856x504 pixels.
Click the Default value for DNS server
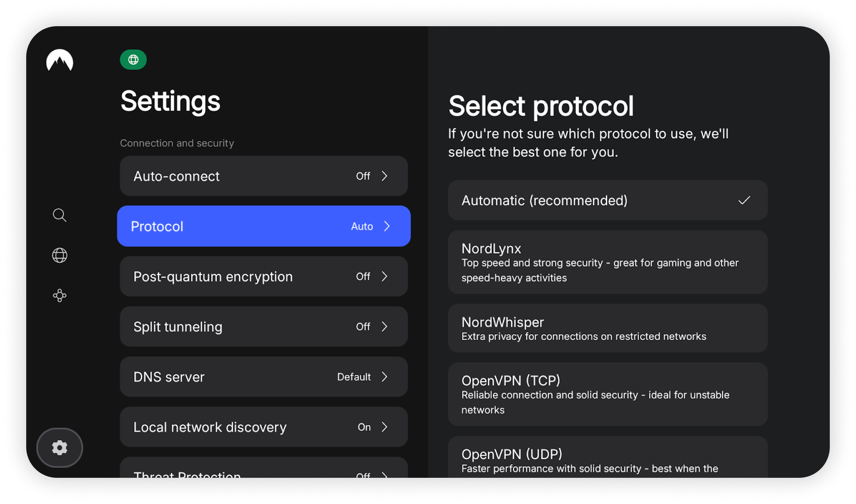(354, 377)
